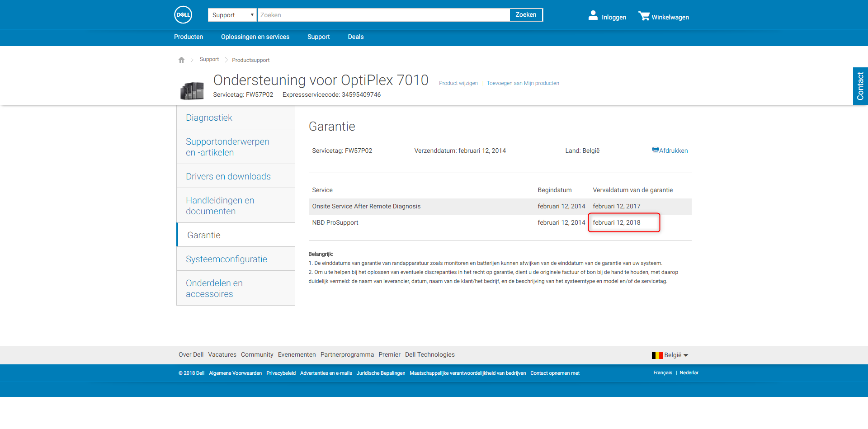The width and height of the screenshot is (868, 429).
Task: Open the Systeemconfiguratie tab
Action: pyautogui.click(x=236, y=259)
